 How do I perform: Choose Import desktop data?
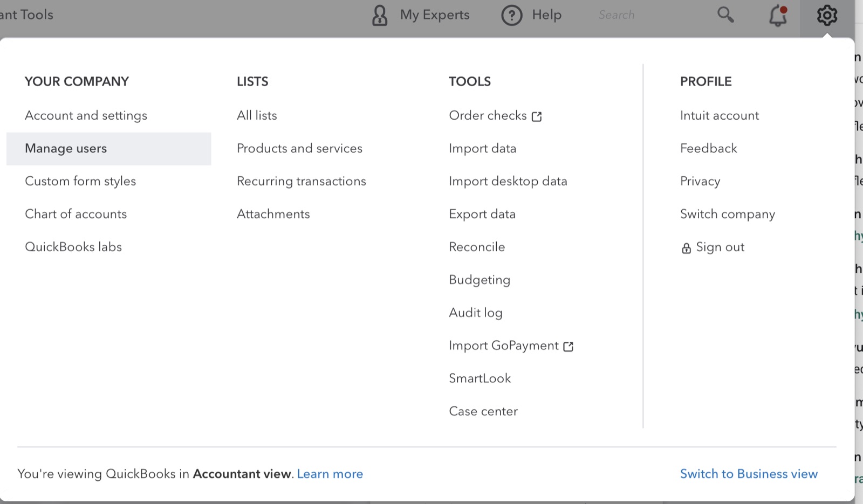(x=508, y=181)
